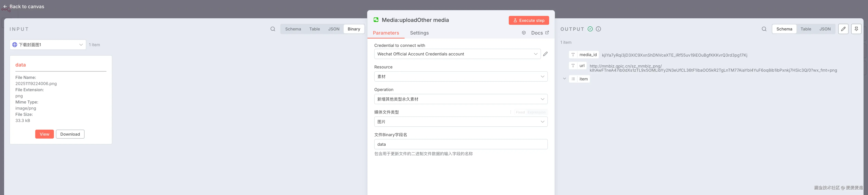Viewport: 868px width, 195px height.
Task: Open the Settings tab
Action: 419,33
